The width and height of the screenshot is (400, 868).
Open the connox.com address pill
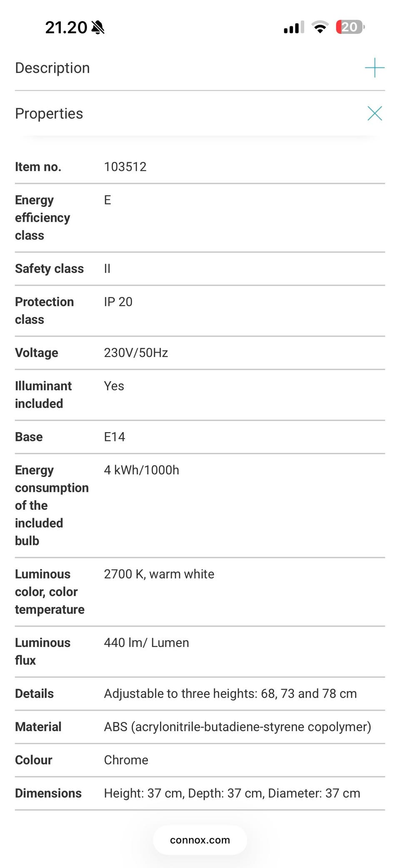coord(200,840)
